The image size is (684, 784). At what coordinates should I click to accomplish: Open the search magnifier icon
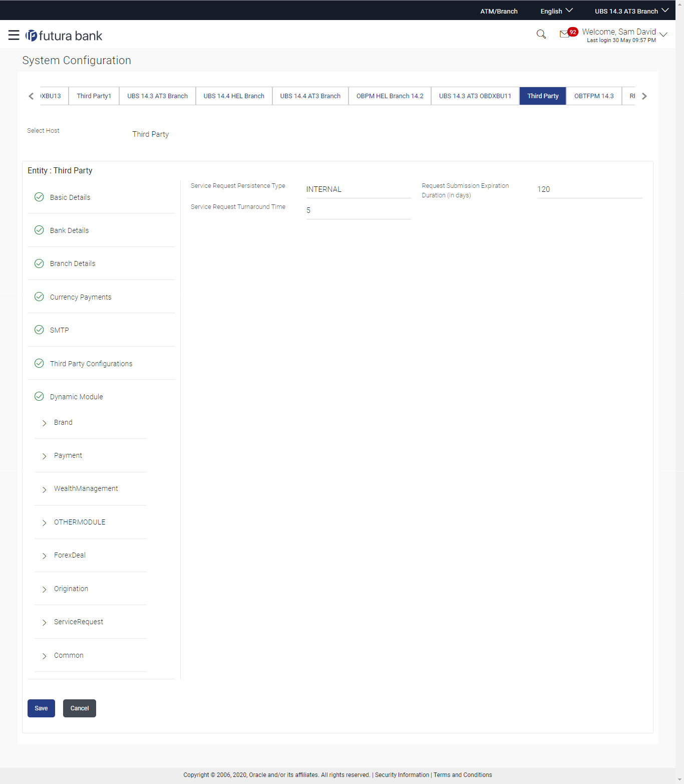click(x=541, y=34)
